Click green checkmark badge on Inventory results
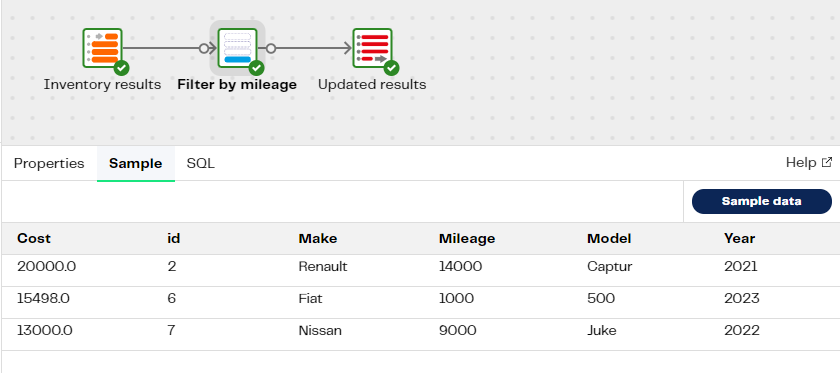 tap(122, 68)
